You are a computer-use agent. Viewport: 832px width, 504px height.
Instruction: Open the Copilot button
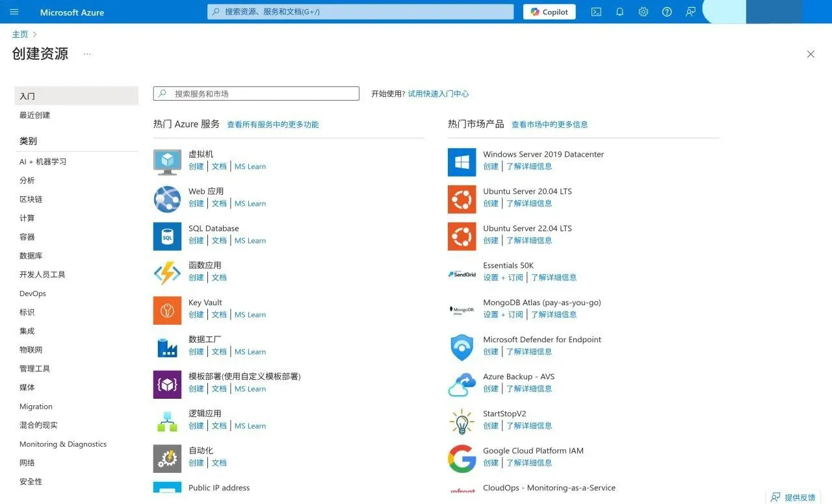(x=549, y=12)
